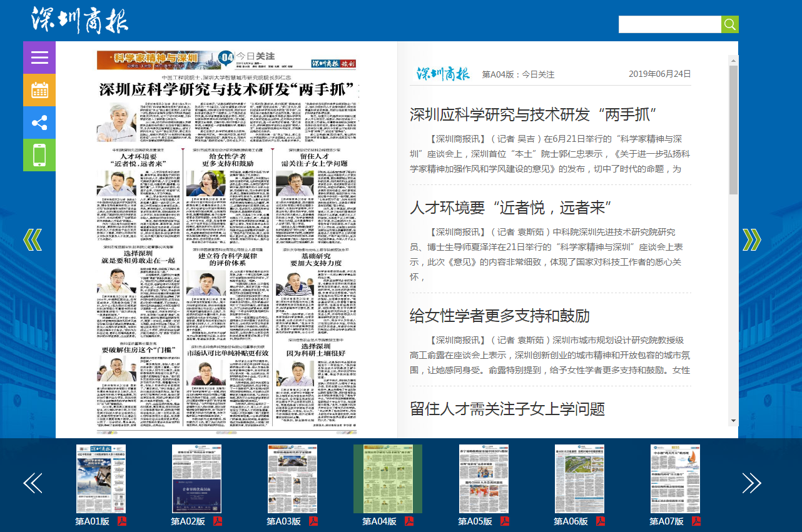Image resolution: width=802 pixels, height=532 pixels.
Task: Click the 第A06版 label link
Action: pos(571,521)
